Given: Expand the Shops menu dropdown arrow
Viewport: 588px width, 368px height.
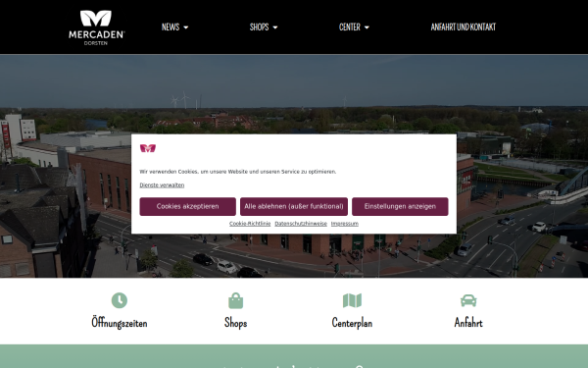Looking at the screenshot, I should (275, 27).
